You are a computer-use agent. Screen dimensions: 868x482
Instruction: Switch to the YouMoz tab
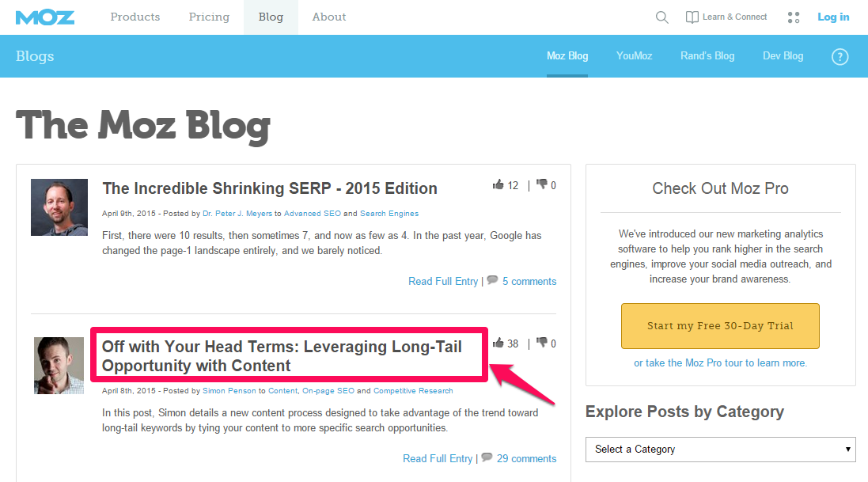[x=634, y=56]
